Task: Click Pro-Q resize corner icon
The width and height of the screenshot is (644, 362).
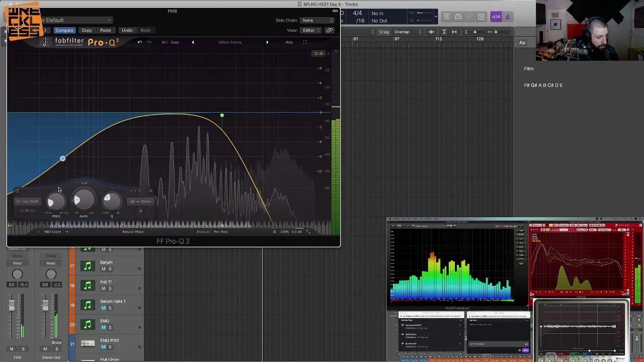Action: 308,232
